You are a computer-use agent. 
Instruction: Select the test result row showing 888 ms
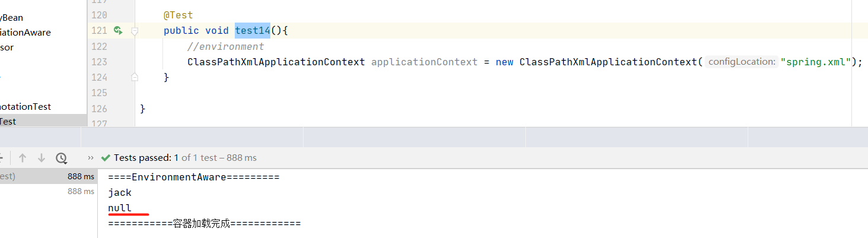47,176
